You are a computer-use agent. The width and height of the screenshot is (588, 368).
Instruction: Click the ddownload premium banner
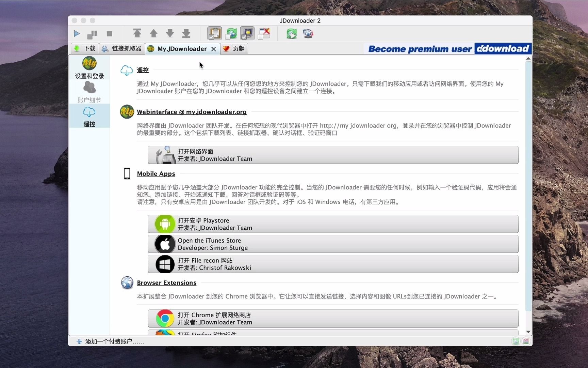point(448,49)
